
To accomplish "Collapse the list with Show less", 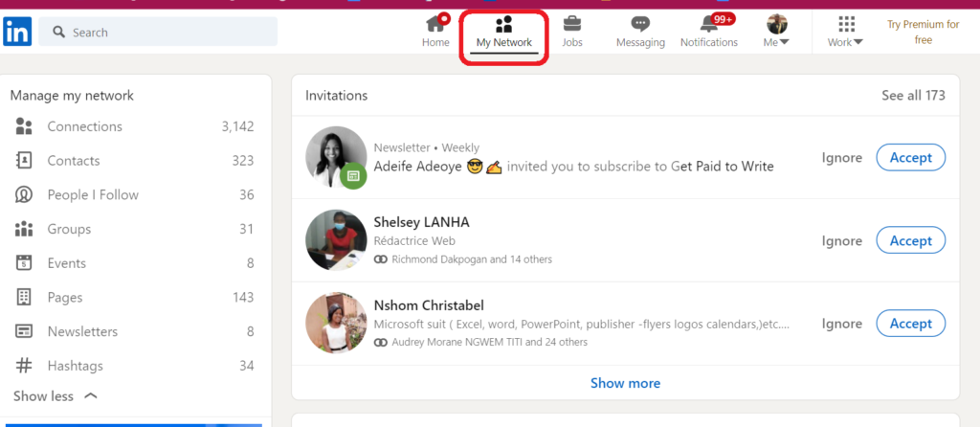I will [x=56, y=395].
